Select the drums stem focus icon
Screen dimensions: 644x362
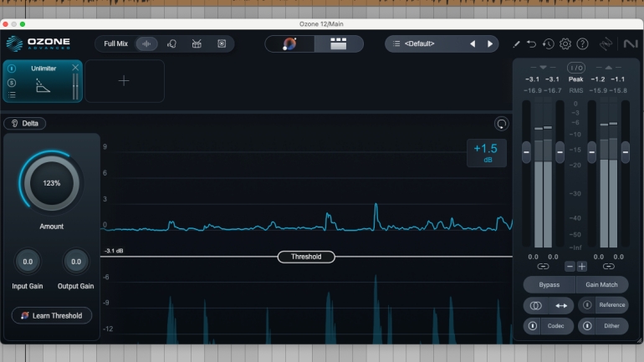(197, 43)
